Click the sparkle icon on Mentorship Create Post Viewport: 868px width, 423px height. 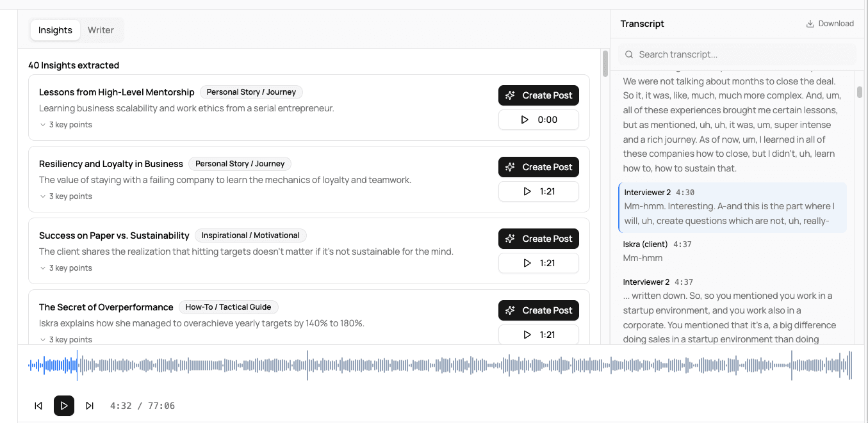pos(510,95)
